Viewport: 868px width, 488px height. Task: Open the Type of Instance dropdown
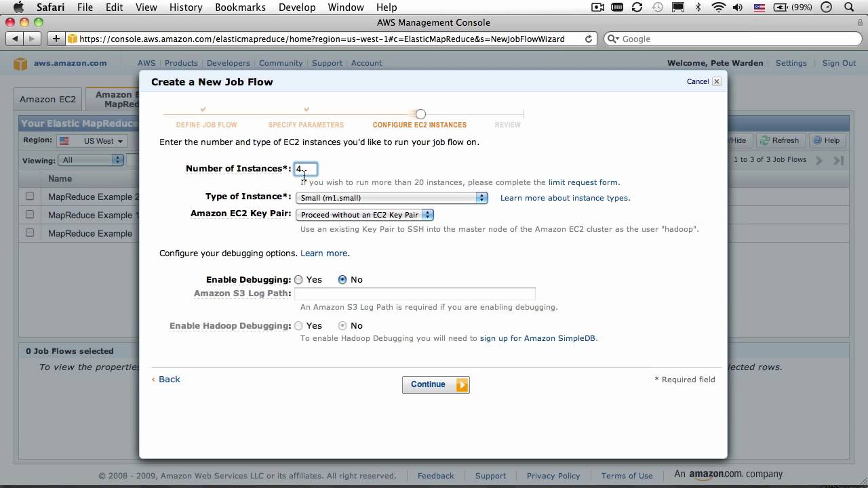tap(392, 198)
